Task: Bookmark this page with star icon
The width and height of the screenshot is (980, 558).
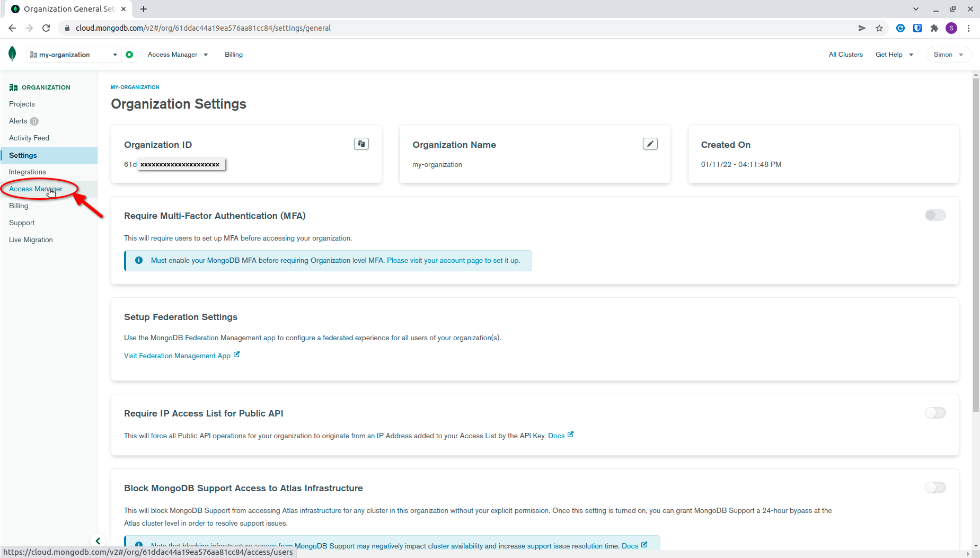Action: [x=879, y=28]
